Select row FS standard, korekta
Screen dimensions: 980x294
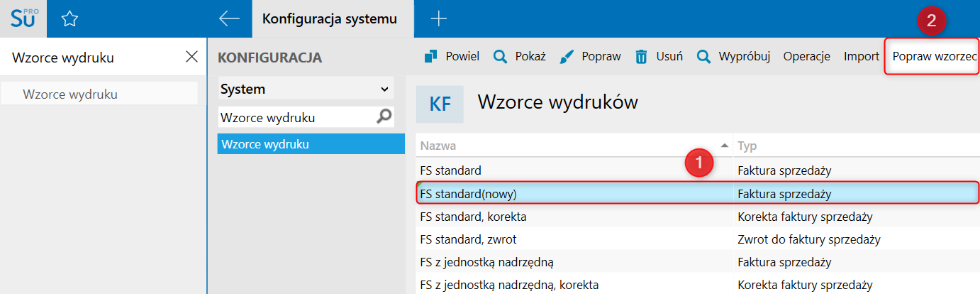(698, 217)
